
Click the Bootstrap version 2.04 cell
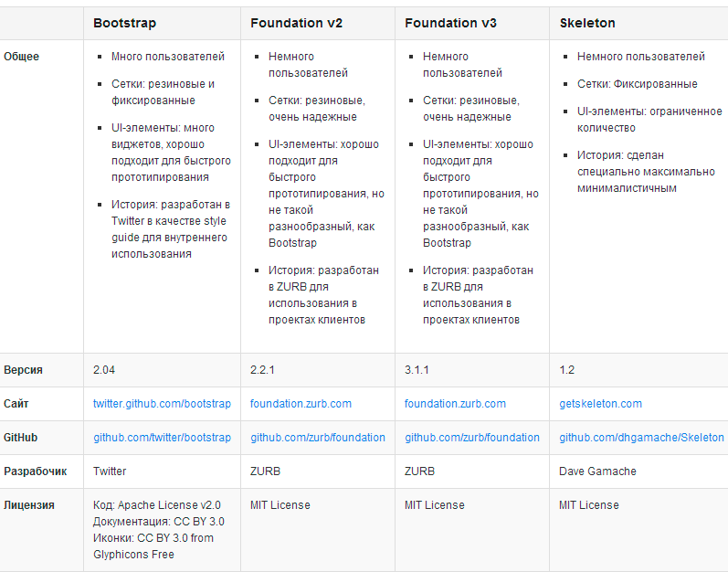(x=104, y=370)
